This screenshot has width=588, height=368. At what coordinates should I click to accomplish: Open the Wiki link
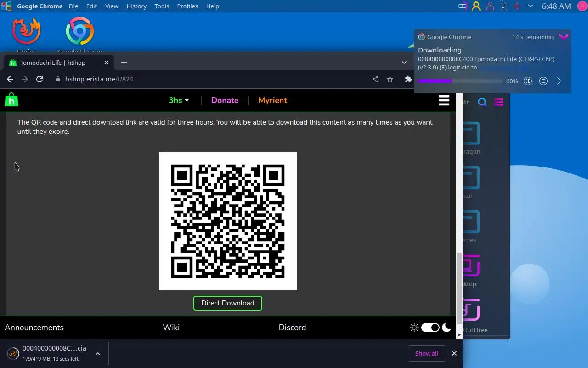[x=171, y=328]
